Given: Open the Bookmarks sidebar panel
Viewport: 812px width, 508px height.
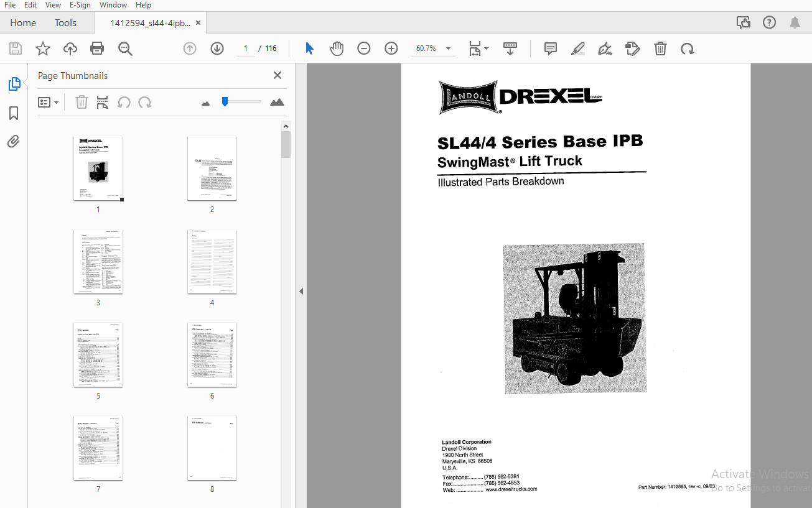Looking at the screenshot, I should pyautogui.click(x=14, y=113).
